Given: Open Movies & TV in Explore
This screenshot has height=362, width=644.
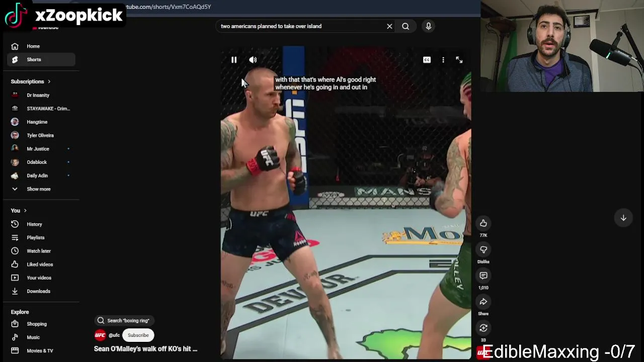Looking at the screenshot, I should click(41, 350).
